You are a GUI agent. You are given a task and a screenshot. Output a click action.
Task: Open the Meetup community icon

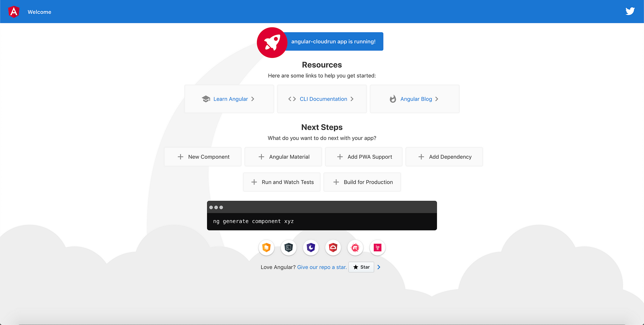355,248
